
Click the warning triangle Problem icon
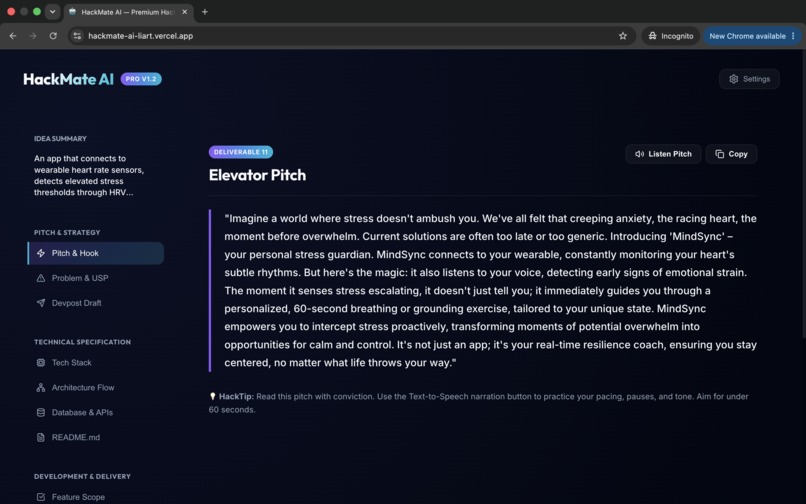coord(41,278)
